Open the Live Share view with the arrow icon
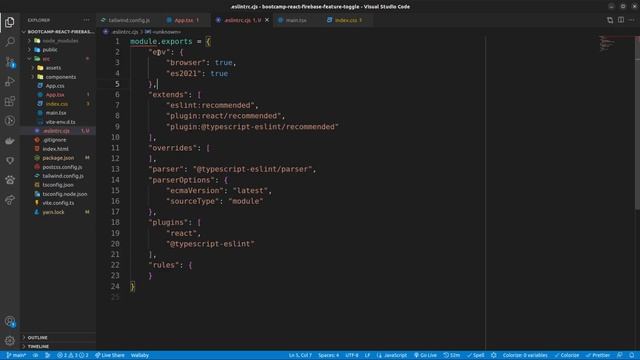This screenshot has width=640, height=360. [x=10, y=200]
